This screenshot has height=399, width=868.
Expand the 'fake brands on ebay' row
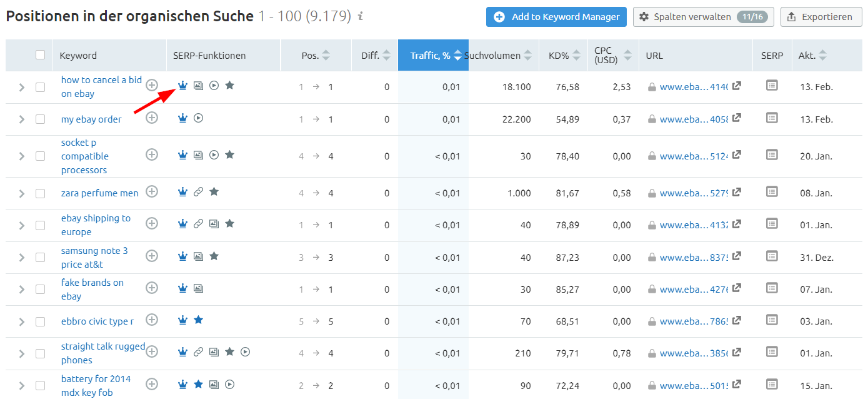(x=21, y=290)
